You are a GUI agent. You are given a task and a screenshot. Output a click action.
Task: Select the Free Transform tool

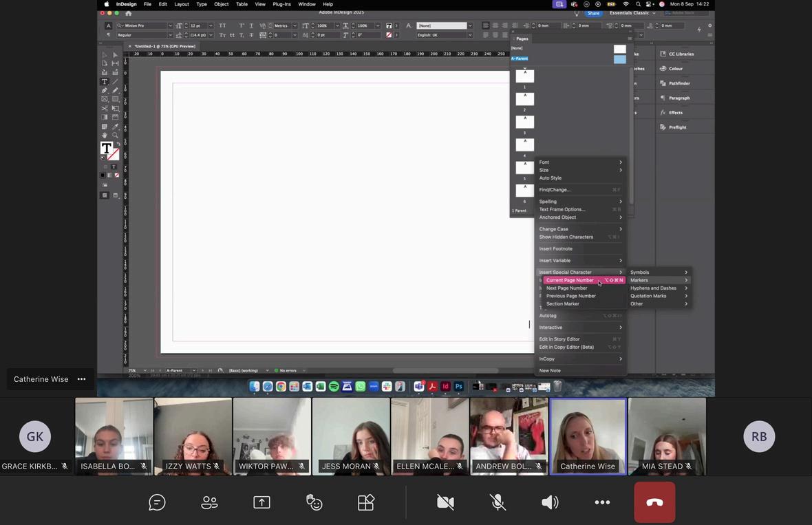coord(115,108)
